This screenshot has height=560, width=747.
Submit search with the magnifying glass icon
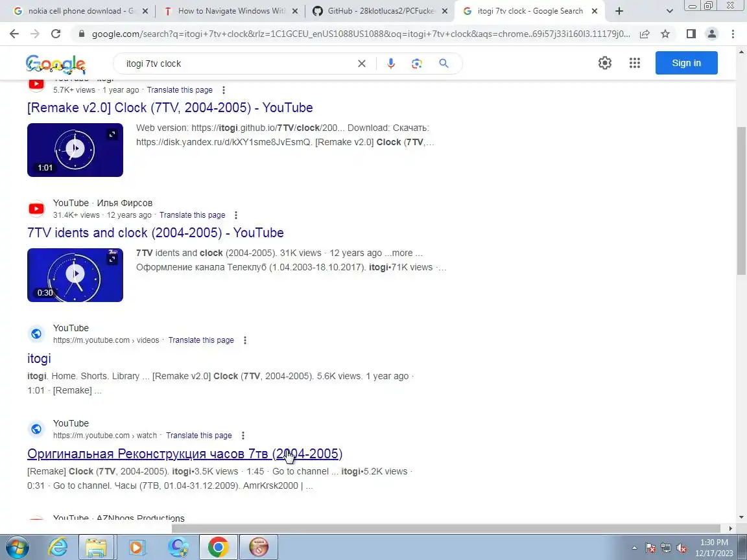[444, 64]
